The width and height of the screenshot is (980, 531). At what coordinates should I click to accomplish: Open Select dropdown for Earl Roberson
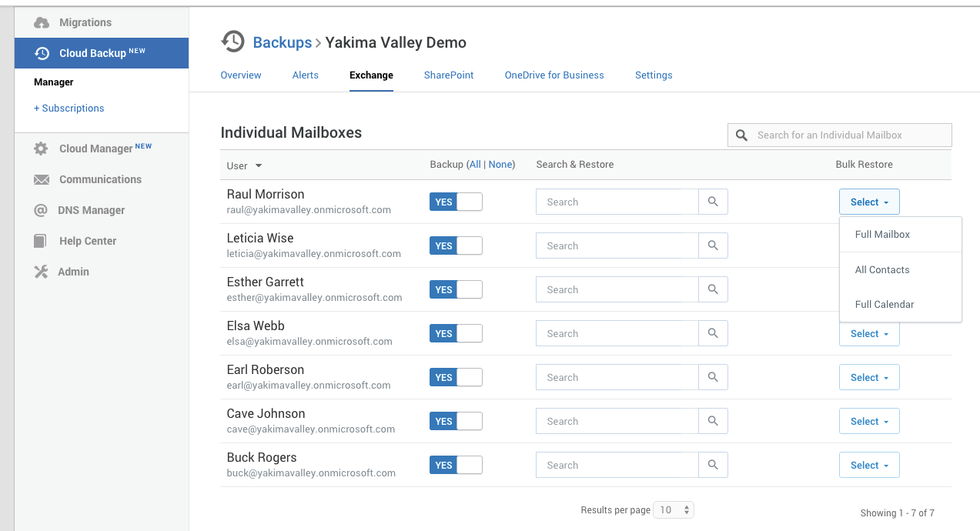[x=869, y=377]
